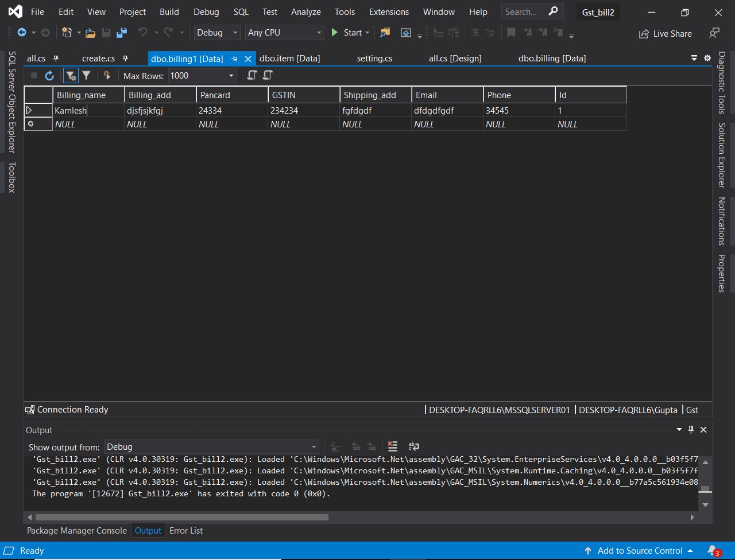Click the Save All toolbar icon

click(122, 33)
